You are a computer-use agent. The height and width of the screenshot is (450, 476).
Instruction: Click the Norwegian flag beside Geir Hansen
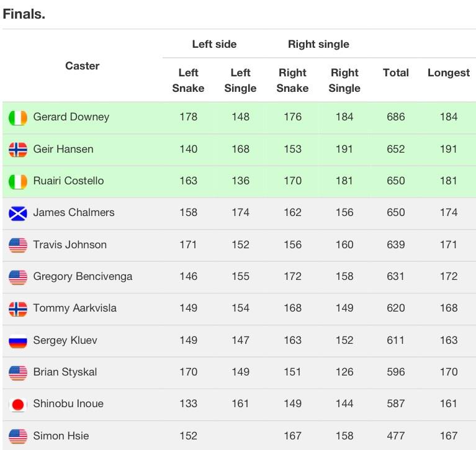click(18, 150)
